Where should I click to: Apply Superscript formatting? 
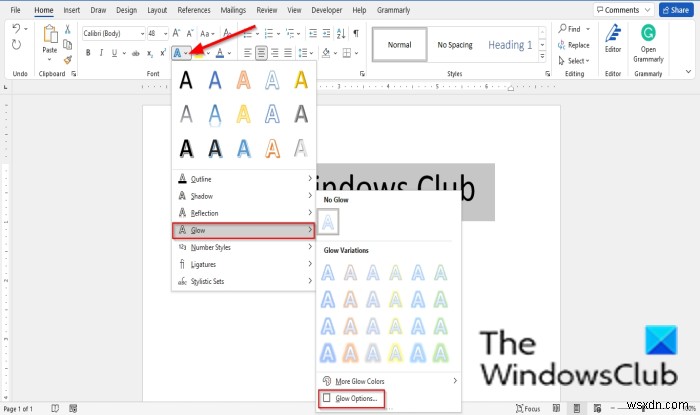(x=163, y=53)
